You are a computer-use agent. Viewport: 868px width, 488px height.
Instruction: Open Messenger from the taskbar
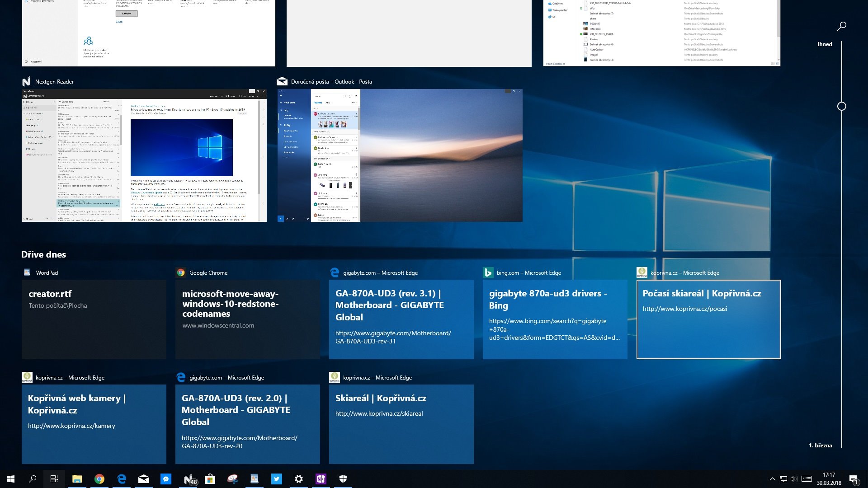point(166,479)
